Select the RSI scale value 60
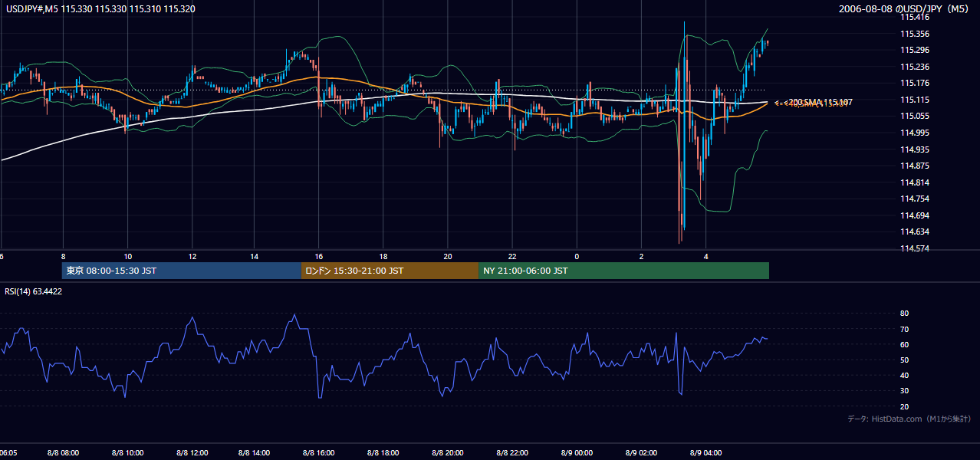980x460 pixels. (x=905, y=344)
